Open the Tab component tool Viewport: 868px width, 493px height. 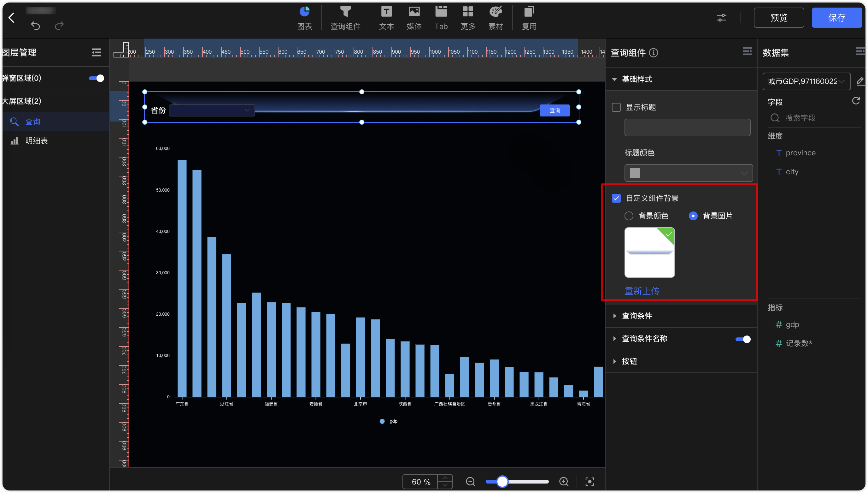click(441, 18)
